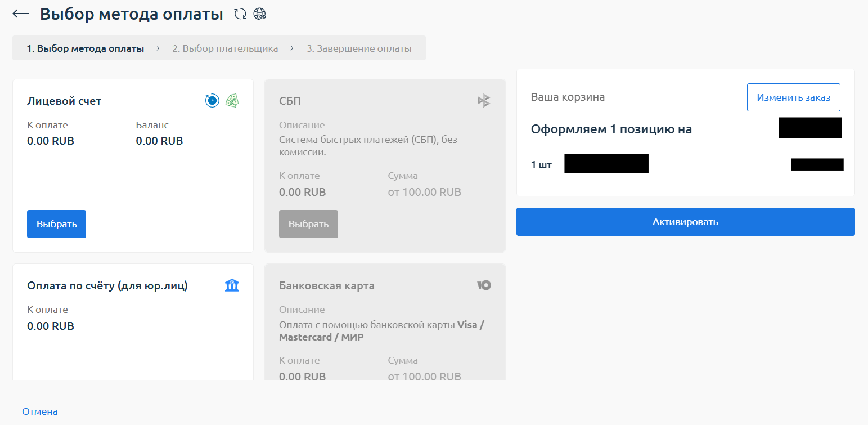Go to step 2 Выбор плательщика
The width and height of the screenshot is (868, 425).
pos(225,48)
